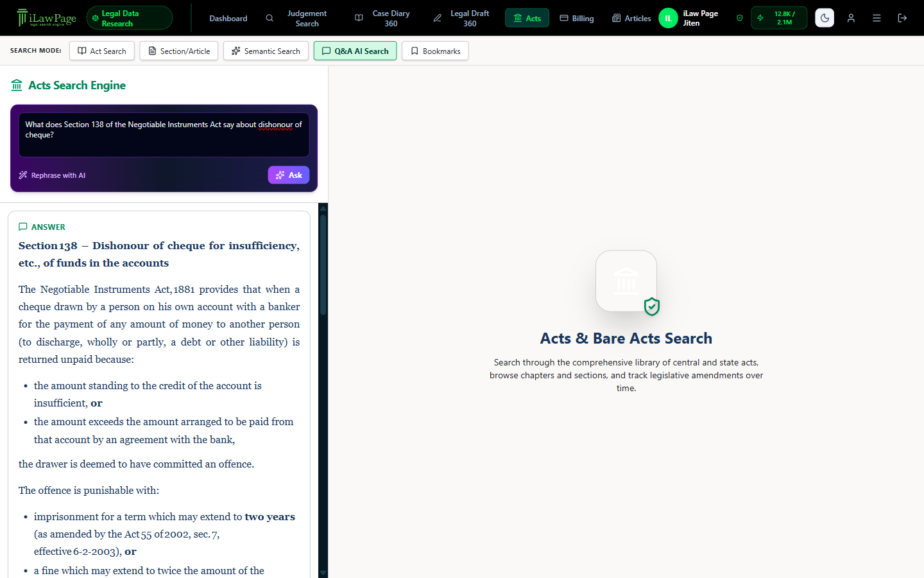This screenshot has width=924, height=578.
Task: Focus the question text input box
Action: tap(164, 135)
